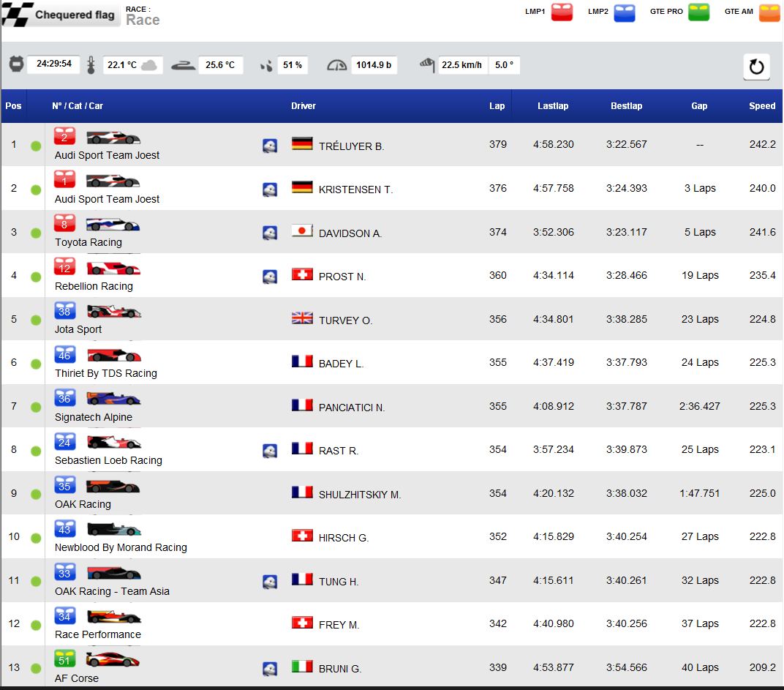Click driver name PANCIATICI N.
Screen dimensions: 784x690
351,408
